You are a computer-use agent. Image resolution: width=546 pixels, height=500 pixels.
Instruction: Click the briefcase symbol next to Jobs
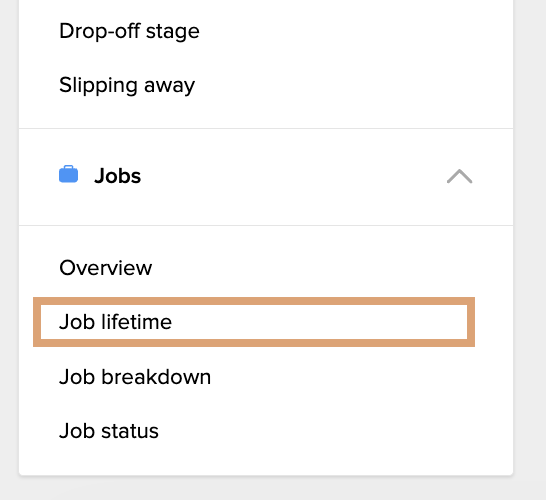[x=68, y=174]
